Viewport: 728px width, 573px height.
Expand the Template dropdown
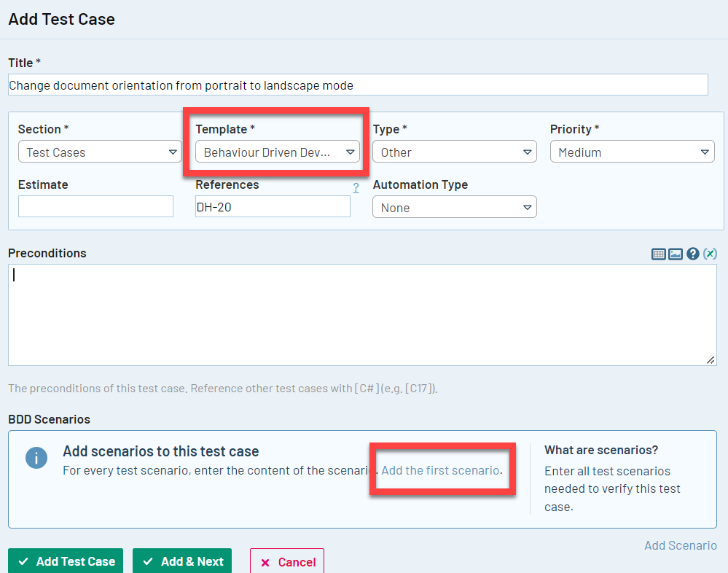278,152
